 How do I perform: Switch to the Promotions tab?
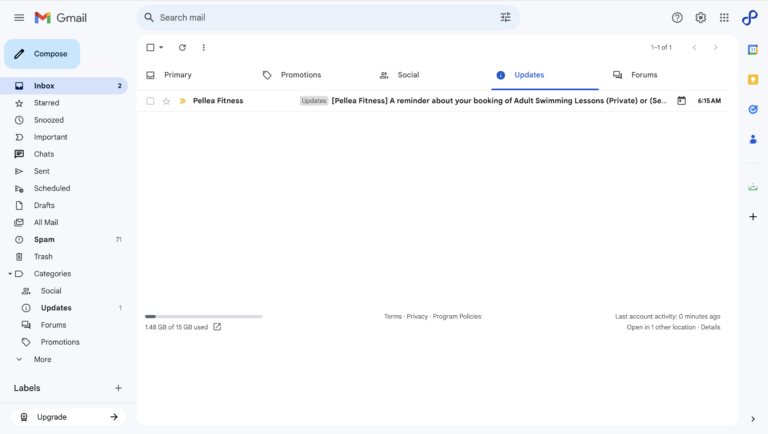[x=301, y=75]
